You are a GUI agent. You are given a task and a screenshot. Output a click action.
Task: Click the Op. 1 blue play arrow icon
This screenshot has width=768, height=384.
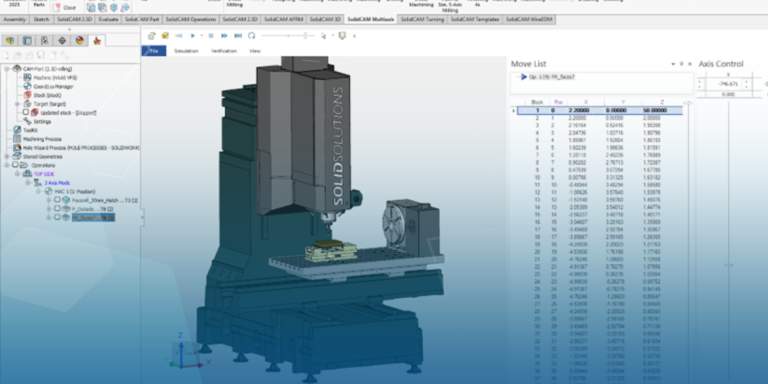524,77
